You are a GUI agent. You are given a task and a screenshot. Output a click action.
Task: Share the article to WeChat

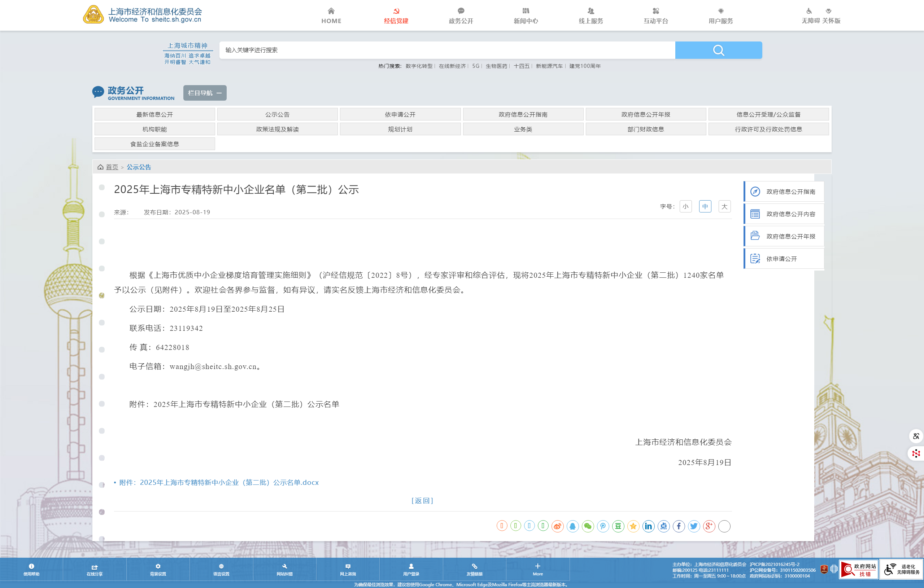point(588,526)
